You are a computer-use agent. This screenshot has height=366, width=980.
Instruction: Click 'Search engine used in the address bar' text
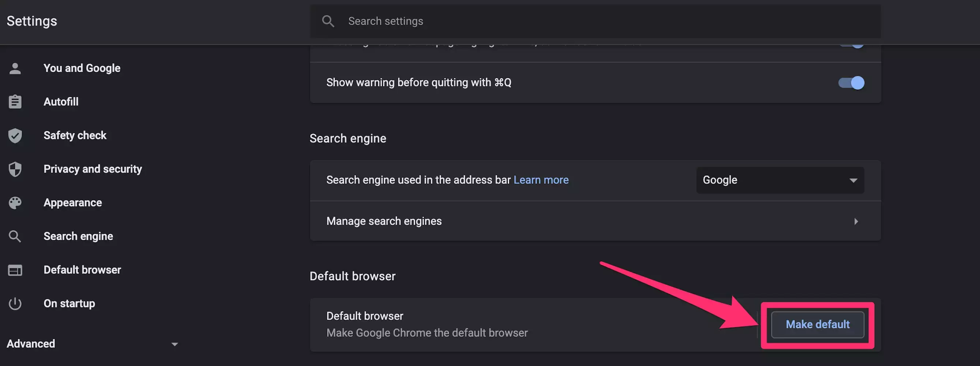tap(418, 180)
